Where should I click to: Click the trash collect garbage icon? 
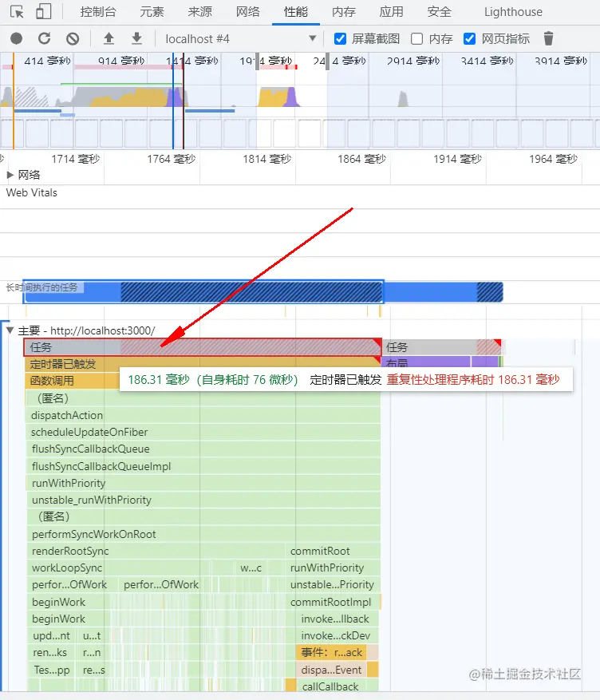click(549, 39)
